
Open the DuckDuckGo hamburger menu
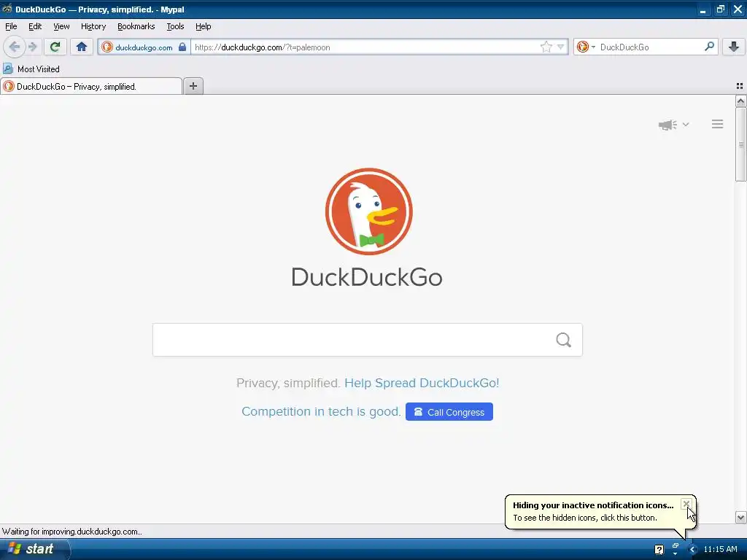pyautogui.click(x=718, y=124)
